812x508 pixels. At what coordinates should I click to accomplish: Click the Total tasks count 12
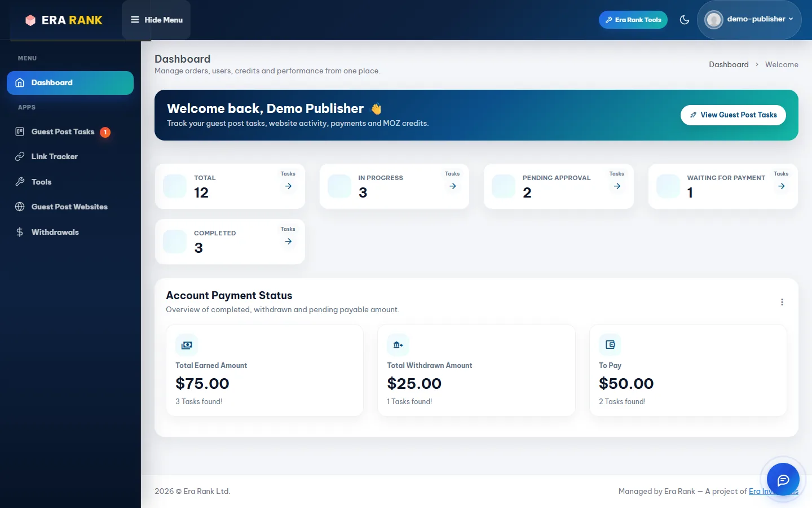click(201, 193)
